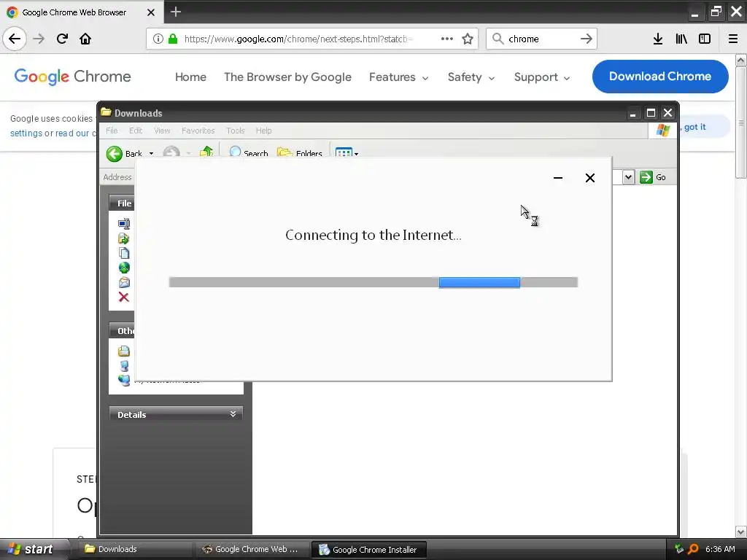Open the Firefox hamburger menu
This screenshot has width=747, height=560.
733,39
